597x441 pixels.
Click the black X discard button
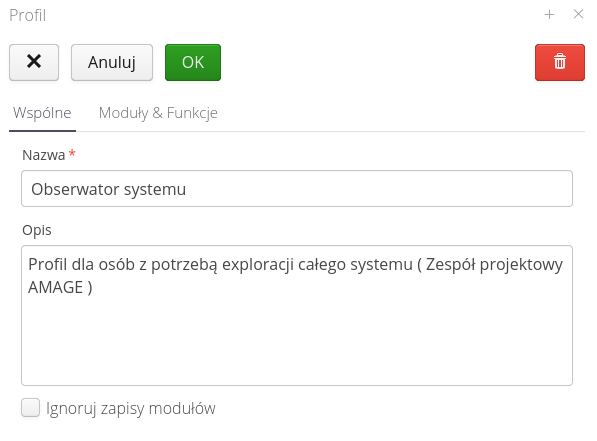34,62
